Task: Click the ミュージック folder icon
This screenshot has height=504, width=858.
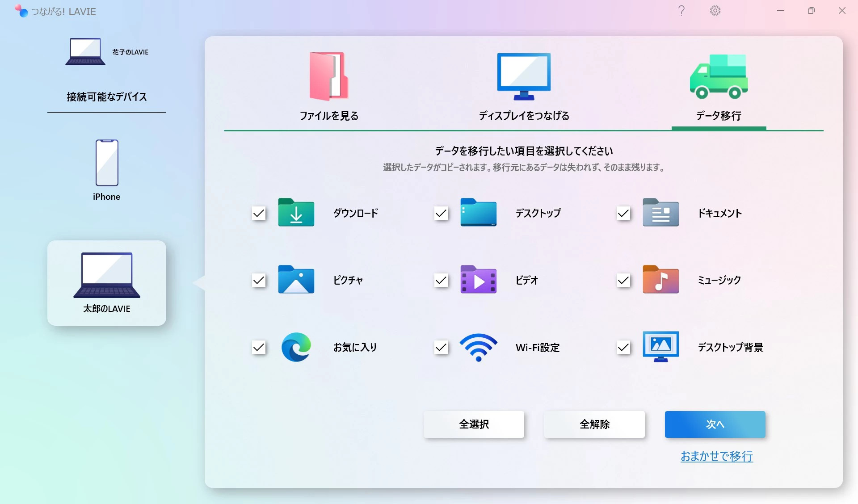Action: 660,280
